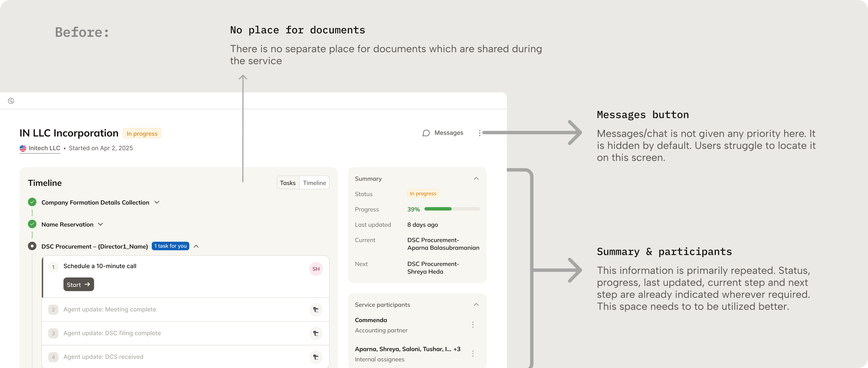
Task: Open options menu for Internal assignees
Action: point(473,353)
